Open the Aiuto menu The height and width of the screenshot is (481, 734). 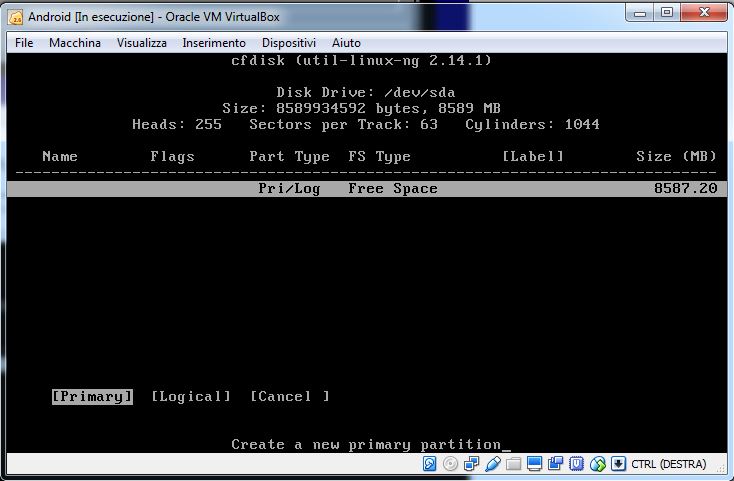[x=346, y=43]
